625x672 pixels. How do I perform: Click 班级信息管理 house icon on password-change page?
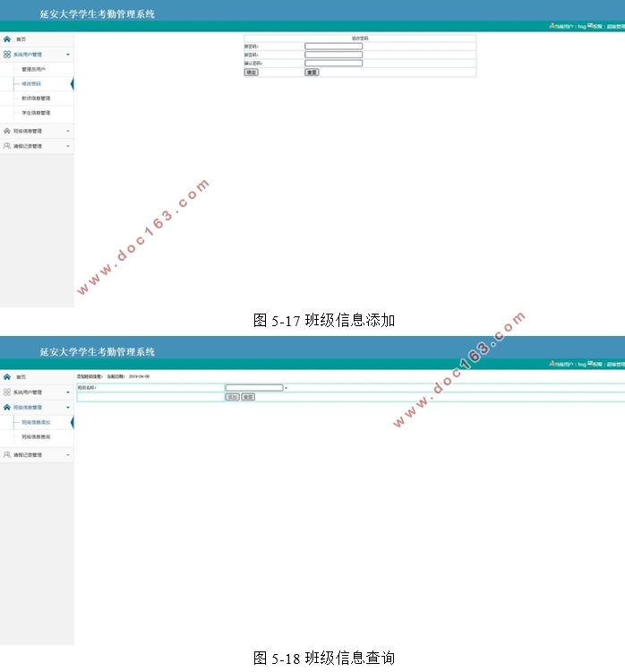7,131
